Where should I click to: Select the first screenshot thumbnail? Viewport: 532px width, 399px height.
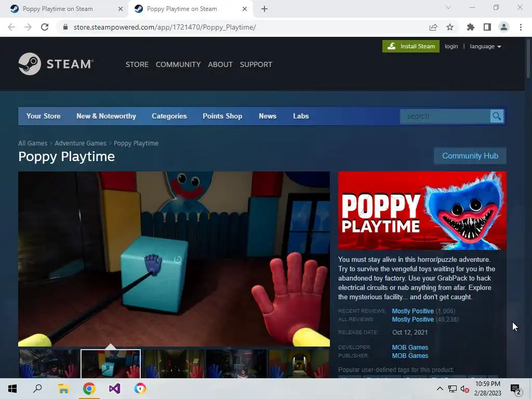pyautogui.click(x=49, y=364)
